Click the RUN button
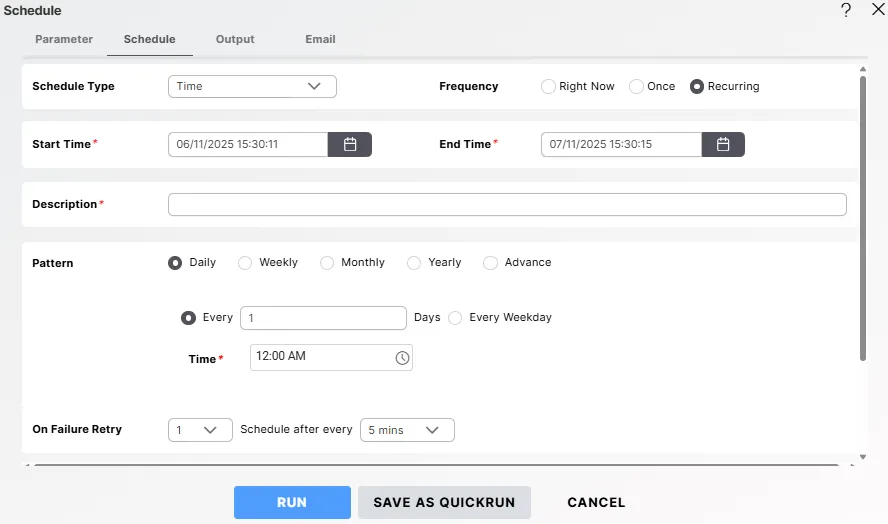This screenshot has height=524, width=888. 292,502
